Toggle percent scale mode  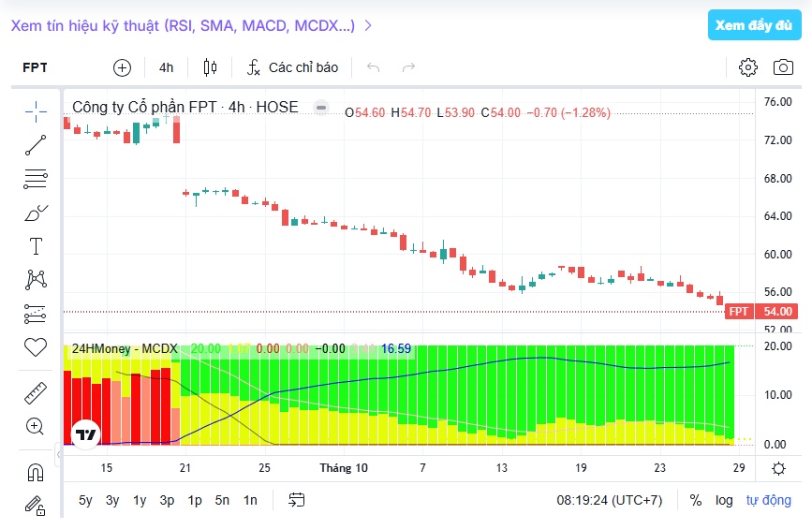[696, 501]
